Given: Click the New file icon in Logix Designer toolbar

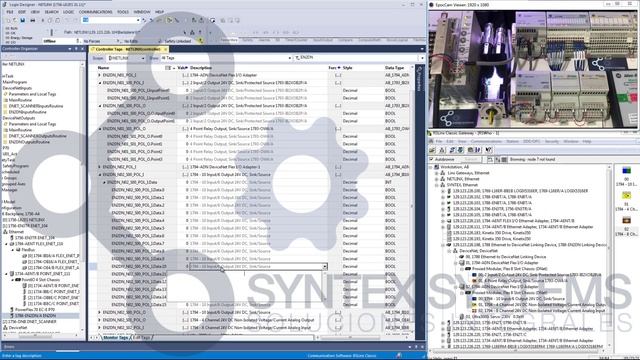Looking at the screenshot, I should pyautogui.click(x=8, y=20).
